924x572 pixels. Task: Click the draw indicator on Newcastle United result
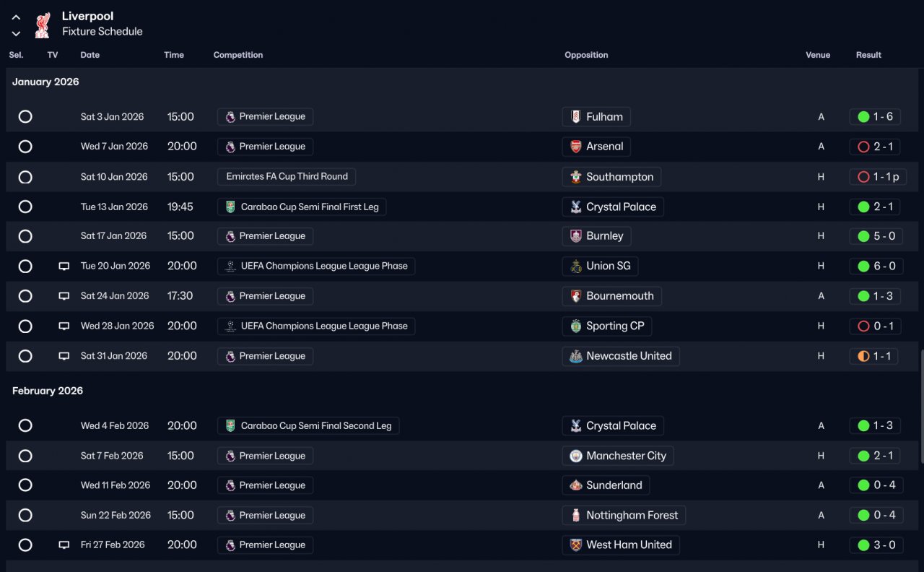[x=863, y=356]
